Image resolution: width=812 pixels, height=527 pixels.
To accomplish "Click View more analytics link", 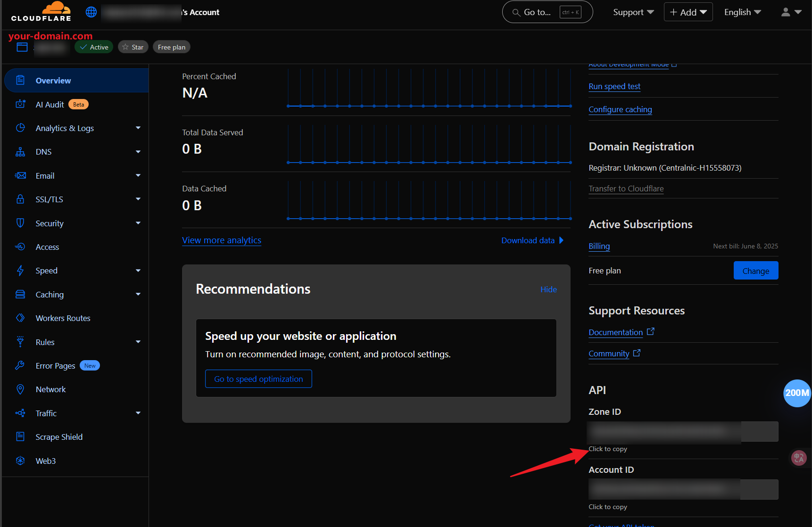I will click(x=222, y=240).
